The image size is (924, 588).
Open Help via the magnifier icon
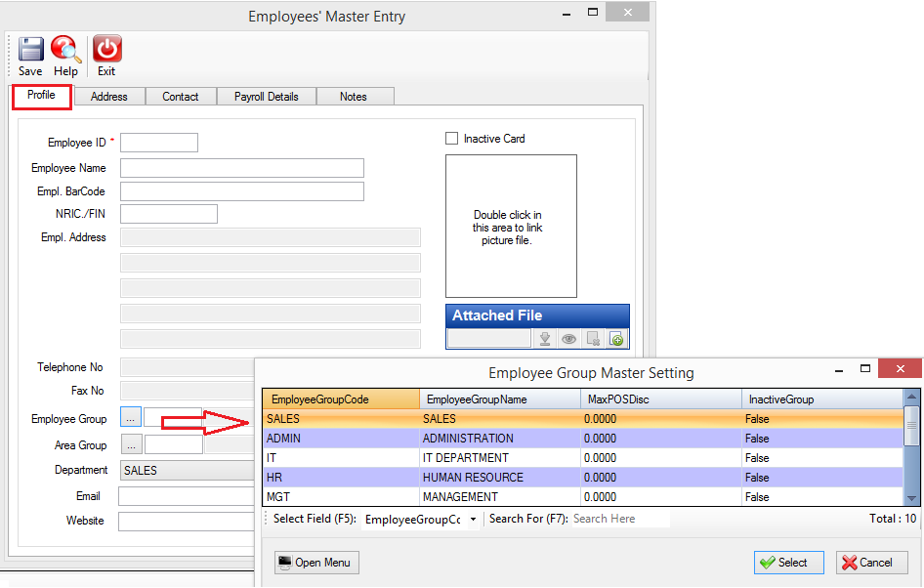65,49
